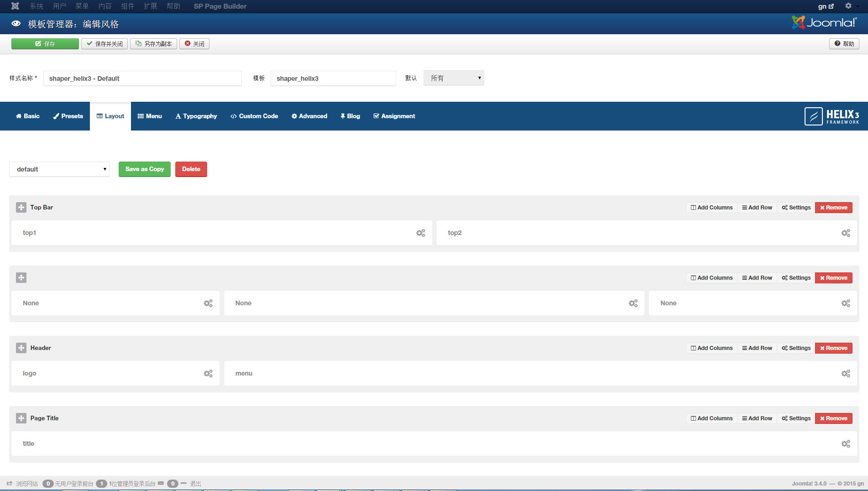Click the eye preview icon in the header
The height and width of the screenshot is (491, 868).
pyautogui.click(x=16, y=23)
